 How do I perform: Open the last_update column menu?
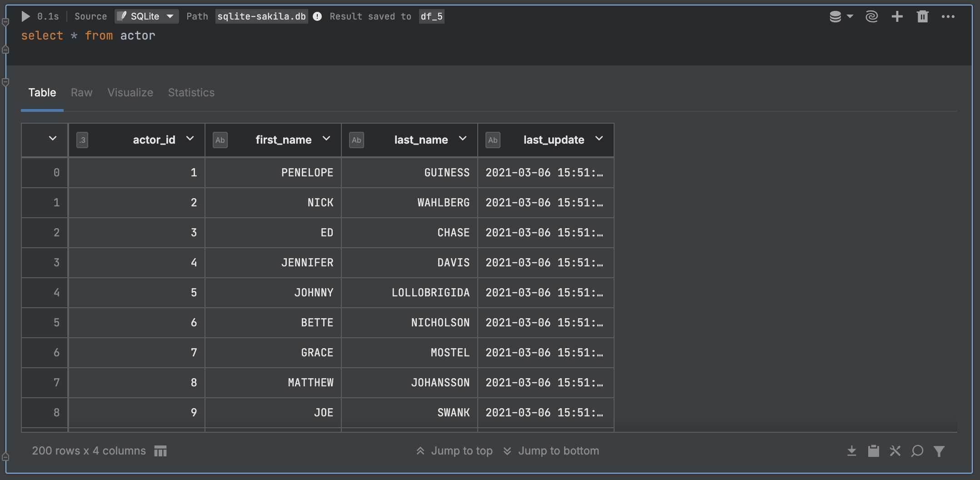point(599,139)
